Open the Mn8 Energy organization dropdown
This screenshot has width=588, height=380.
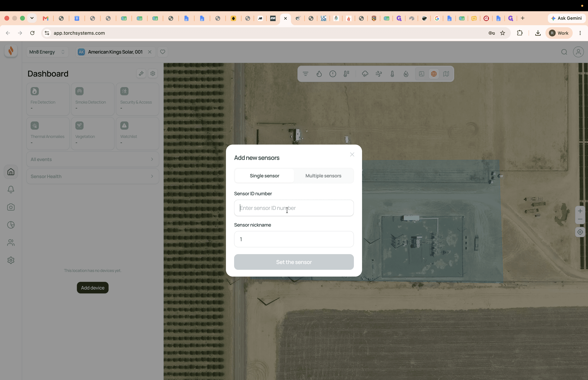pos(47,52)
